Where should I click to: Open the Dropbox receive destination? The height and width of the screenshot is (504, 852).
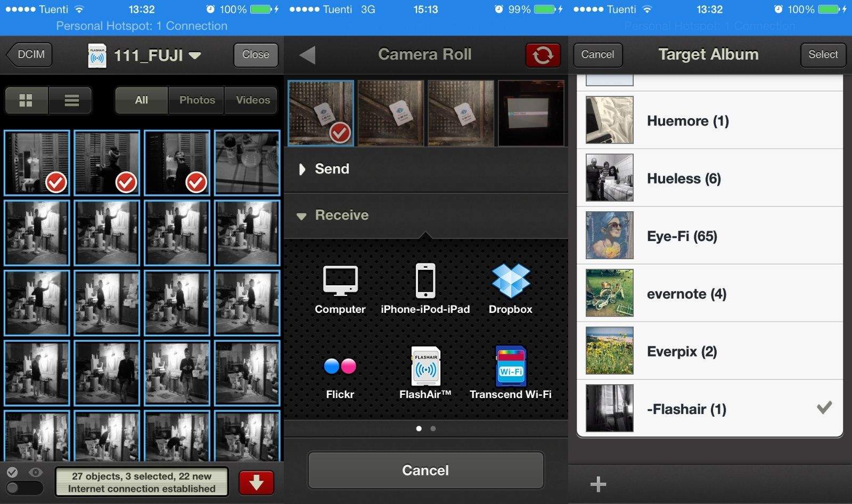[509, 287]
